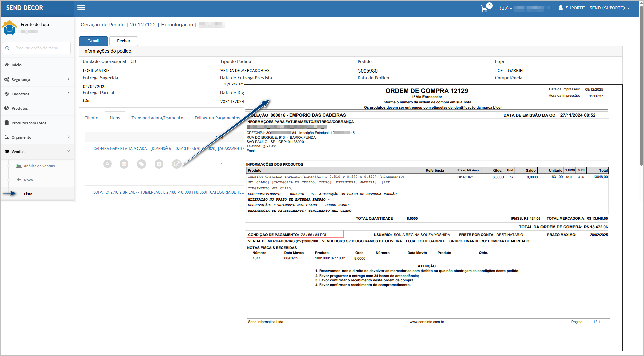Open the Follow-up Pagamentos tab

(x=217, y=118)
